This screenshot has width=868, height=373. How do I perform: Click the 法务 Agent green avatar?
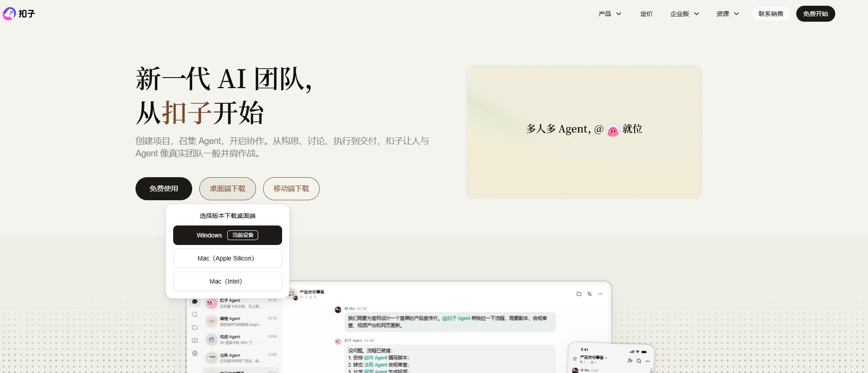[211, 357]
